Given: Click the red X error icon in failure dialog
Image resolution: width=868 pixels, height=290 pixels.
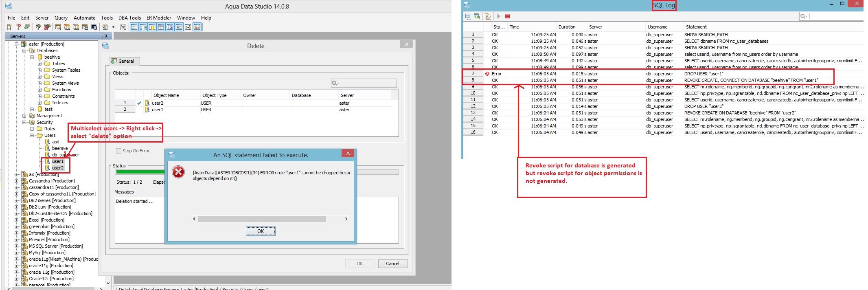Looking at the screenshot, I should (x=178, y=172).
